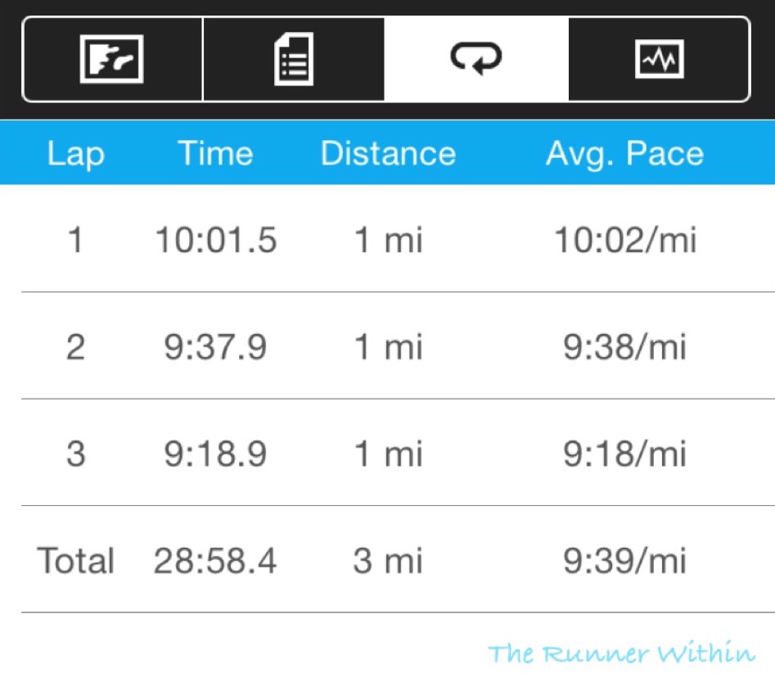The width and height of the screenshot is (775, 700).
Task: Open the charts graph icon tab
Action: (x=659, y=59)
